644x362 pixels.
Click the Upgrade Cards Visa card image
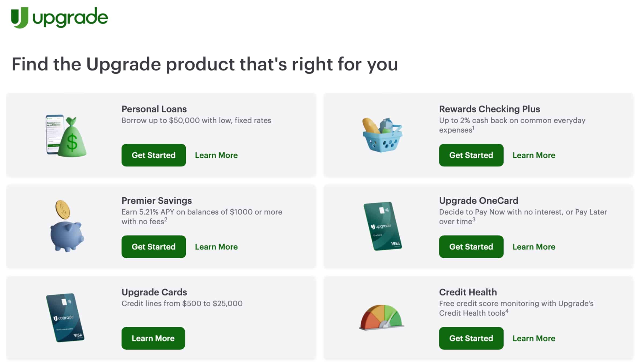point(65,318)
